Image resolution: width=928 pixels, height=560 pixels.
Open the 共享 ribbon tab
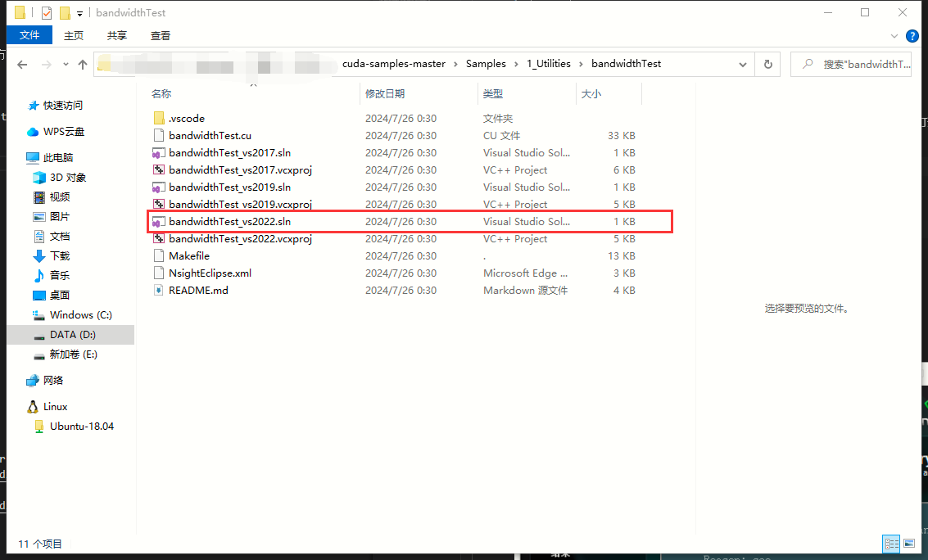tap(117, 35)
